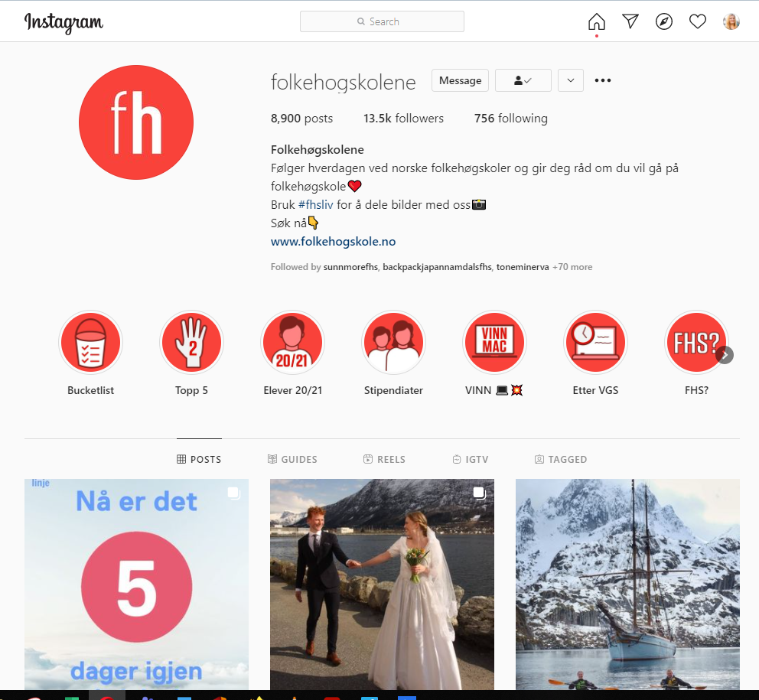View the 13.5k followers list
Screen dimensions: 759x700
pyautogui.click(x=403, y=118)
